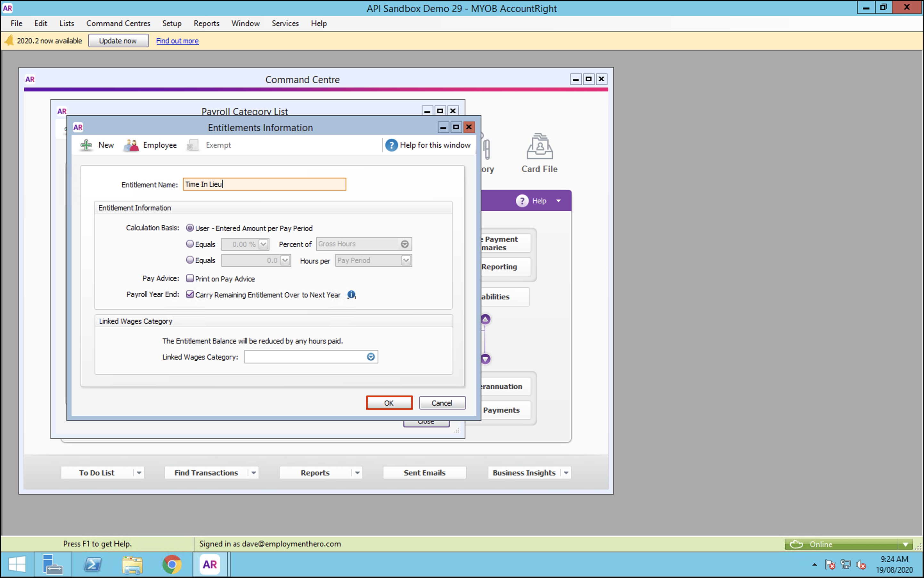
Task: Click the purple up arrow circle
Action: click(x=485, y=319)
